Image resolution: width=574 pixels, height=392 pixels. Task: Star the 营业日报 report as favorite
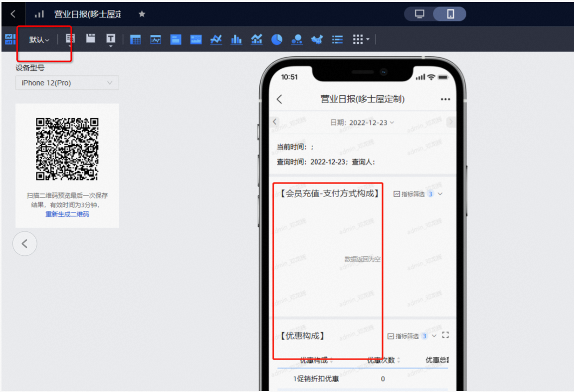pos(142,14)
